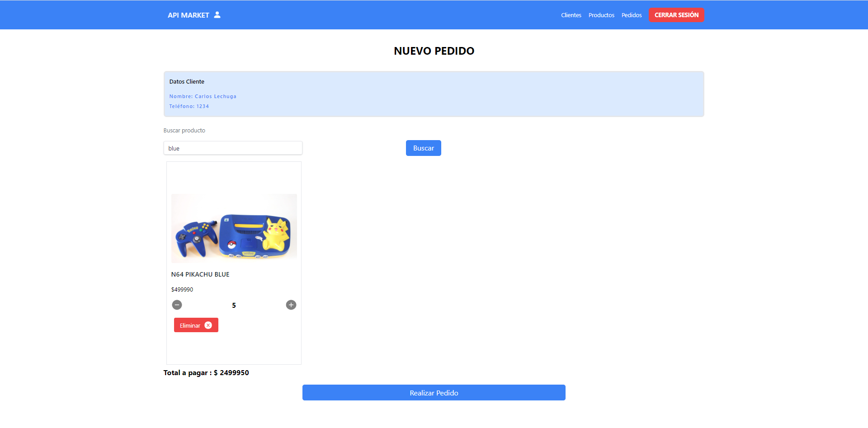
Task: Click the plus icon to increase quantity
Action: [x=291, y=305]
